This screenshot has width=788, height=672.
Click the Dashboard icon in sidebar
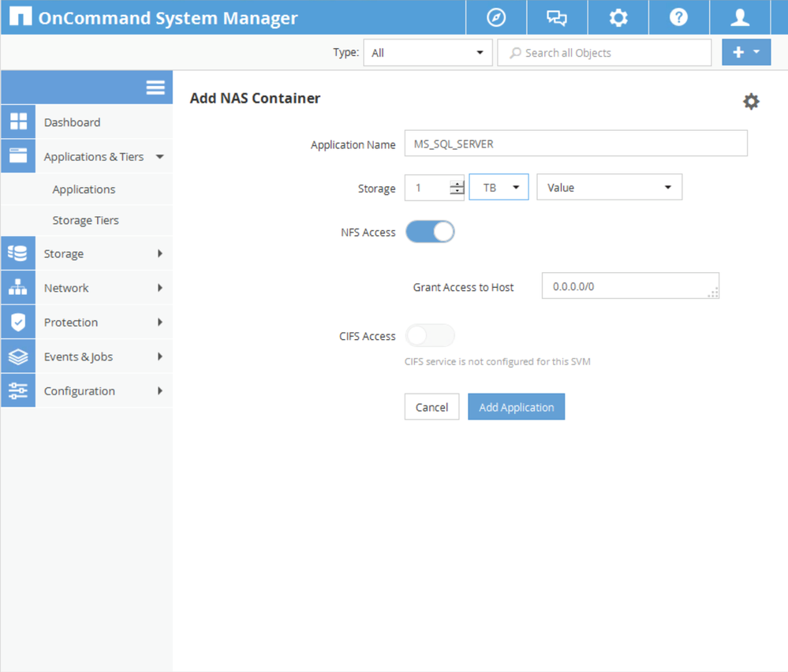[18, 122]
